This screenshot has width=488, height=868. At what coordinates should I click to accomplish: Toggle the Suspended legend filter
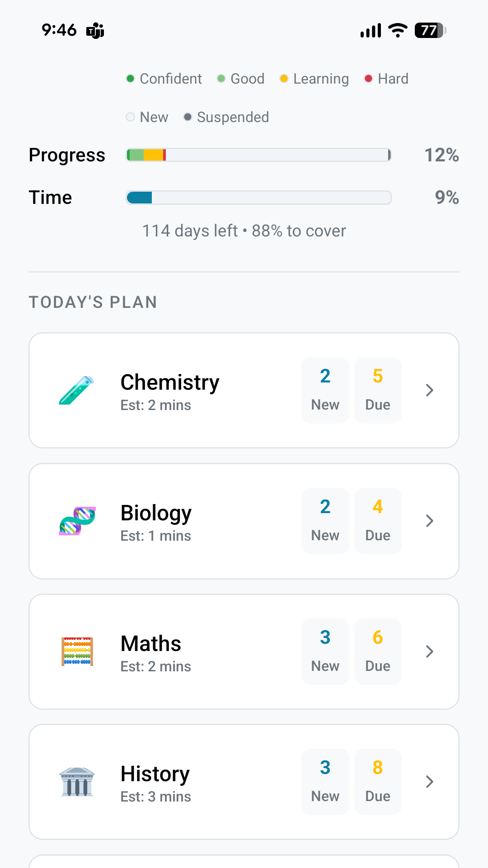tap(226, 117)
